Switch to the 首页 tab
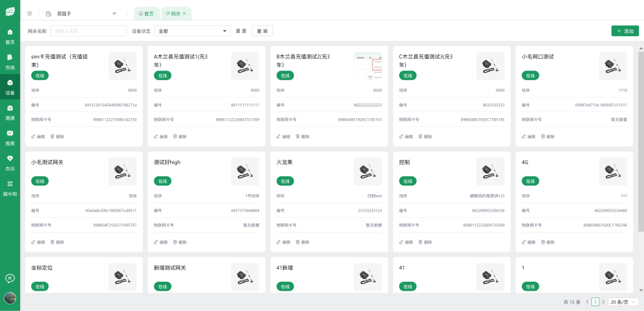The width and height of the screenshot is (644, 311). 146,13
